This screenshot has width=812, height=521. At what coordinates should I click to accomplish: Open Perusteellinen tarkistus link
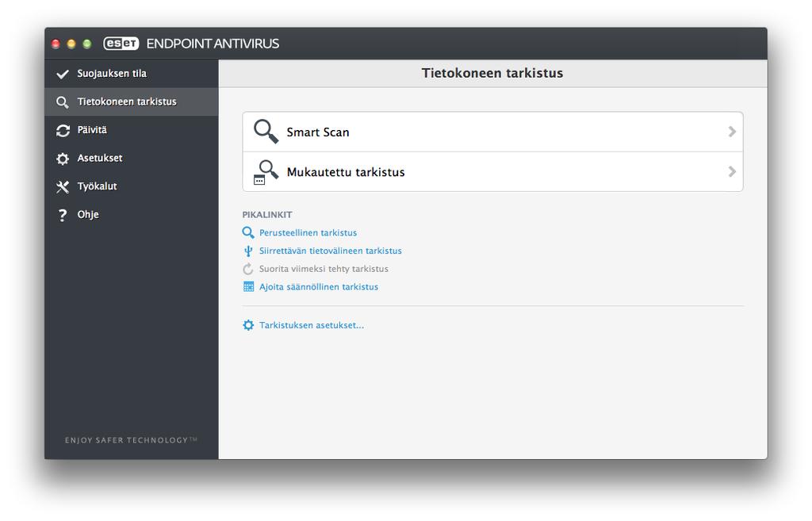click(x=308, y=233)
